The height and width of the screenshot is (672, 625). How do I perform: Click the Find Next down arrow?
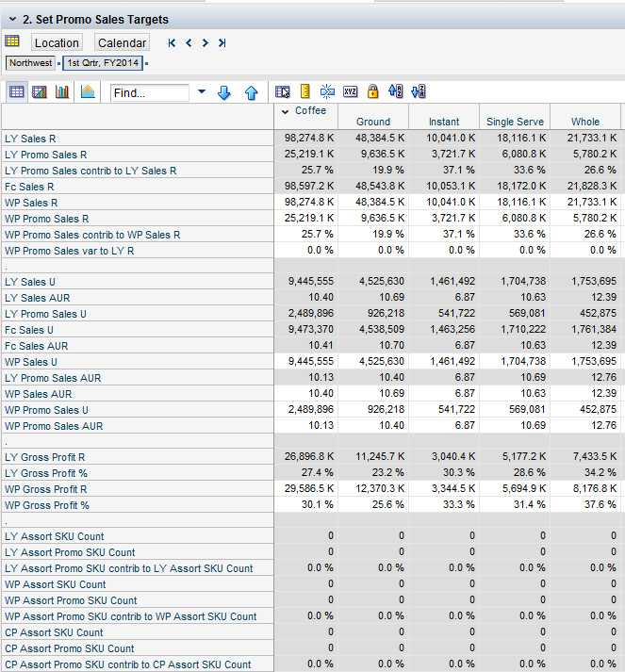click(x=224, y=92)
